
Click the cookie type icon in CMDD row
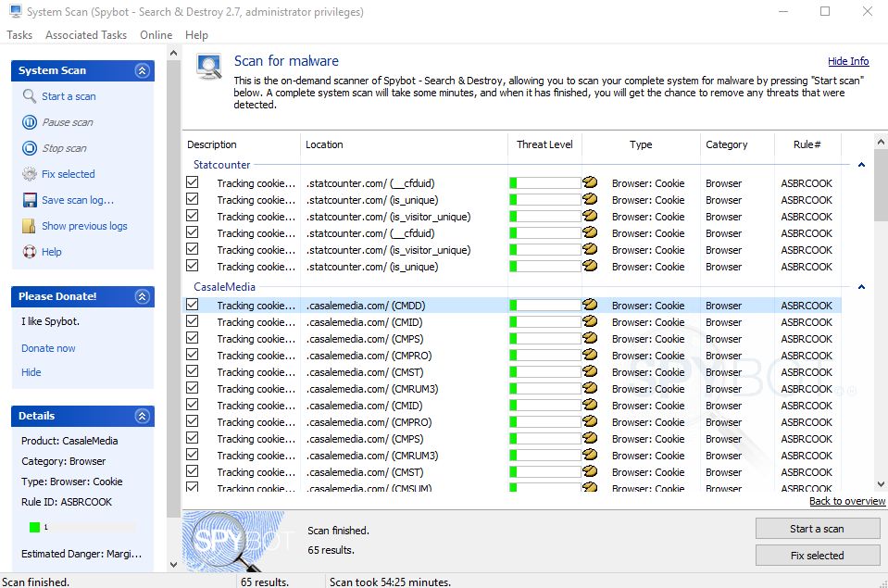point(590,305)
